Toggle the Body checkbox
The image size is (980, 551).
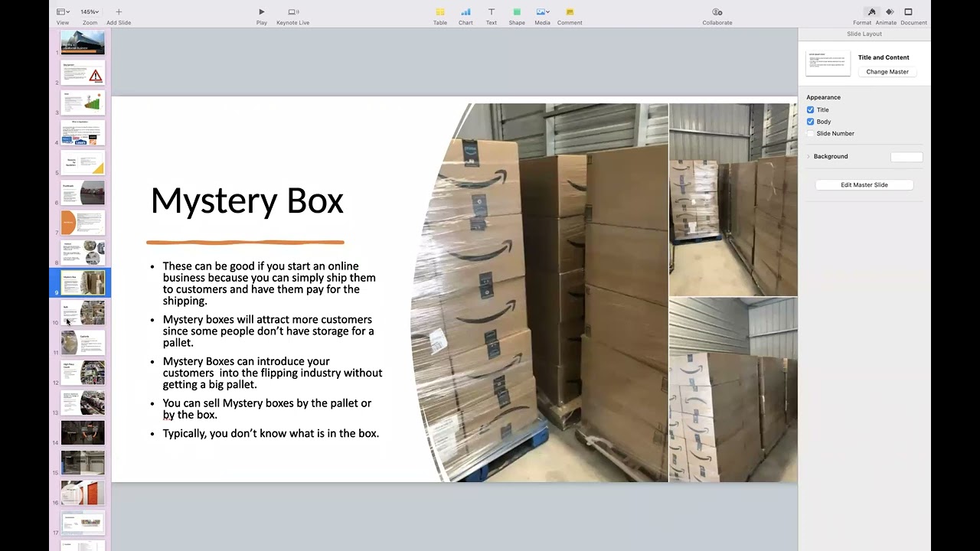[x=810, y=122]
